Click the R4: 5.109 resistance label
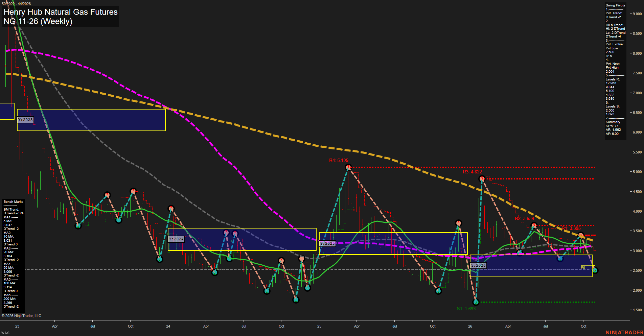Viewport: 644px width, 336px height. [x=339, y=160]
